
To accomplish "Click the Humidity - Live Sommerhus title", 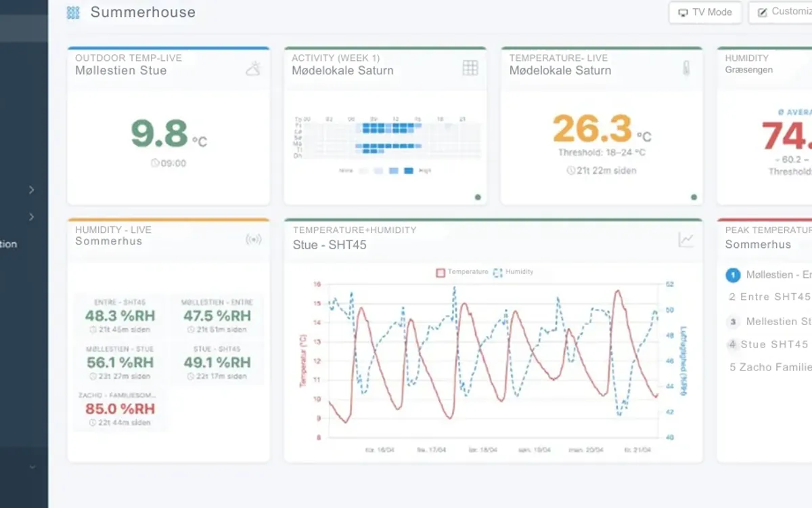I will (113, 236).
